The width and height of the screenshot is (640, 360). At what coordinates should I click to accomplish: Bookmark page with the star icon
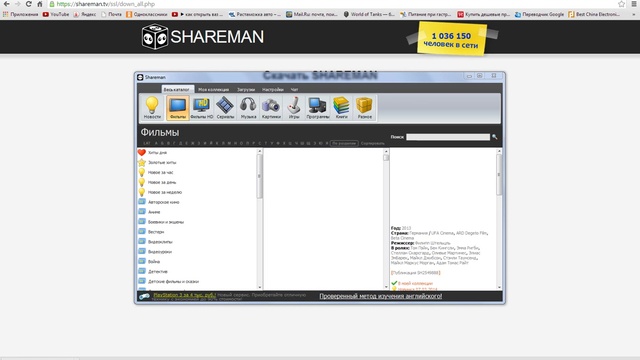tap(621, 4)
